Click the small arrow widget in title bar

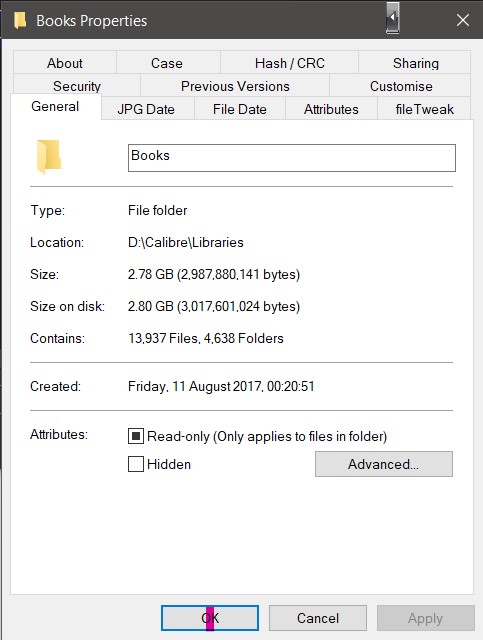[x=392, y=18]
